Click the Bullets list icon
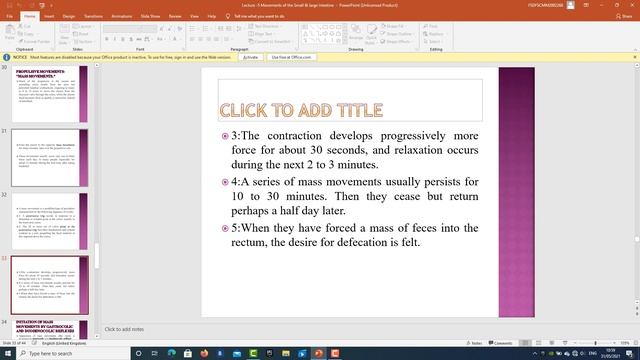Viewport: 640px width, 360px height. [193, 29]
